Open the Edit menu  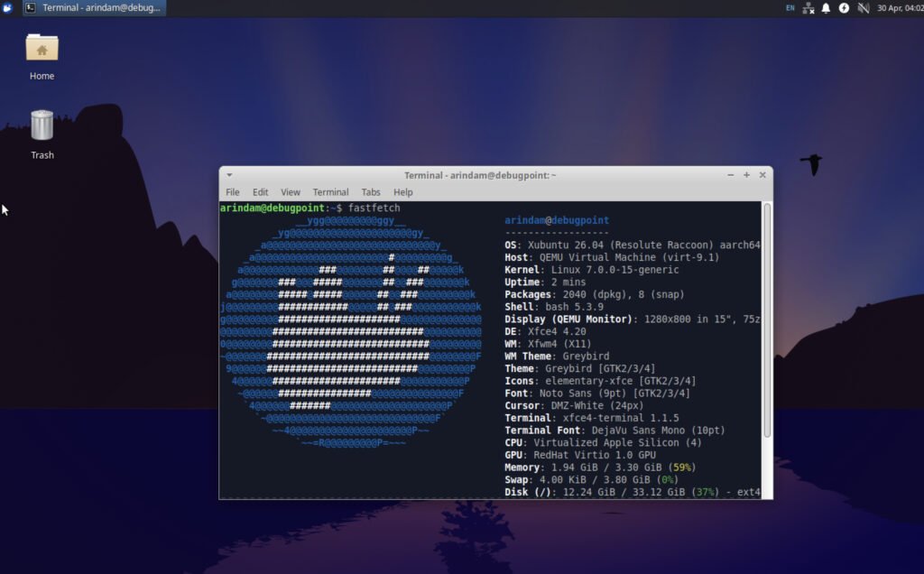(x=260, y=192)
